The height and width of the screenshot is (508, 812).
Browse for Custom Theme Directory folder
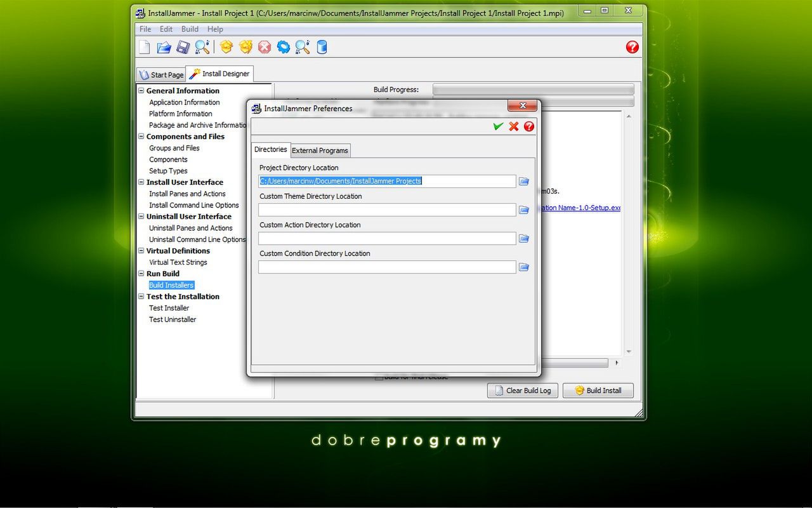click(x=524, y=210)
